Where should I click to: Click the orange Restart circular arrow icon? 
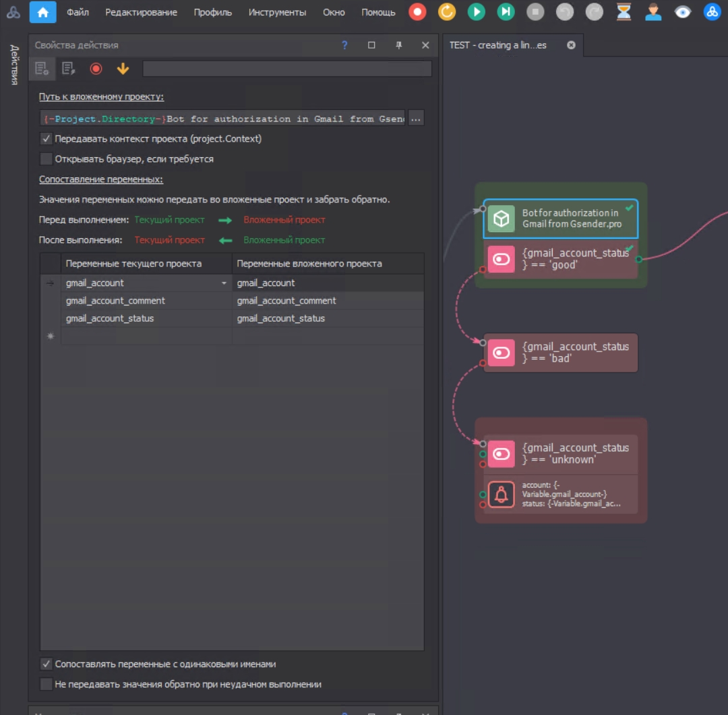point(446,11)
